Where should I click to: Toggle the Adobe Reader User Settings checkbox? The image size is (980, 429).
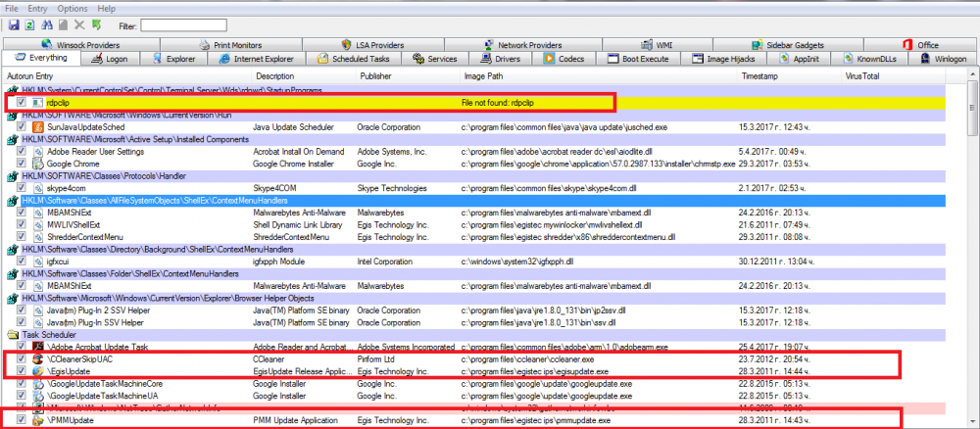[22, 151]
